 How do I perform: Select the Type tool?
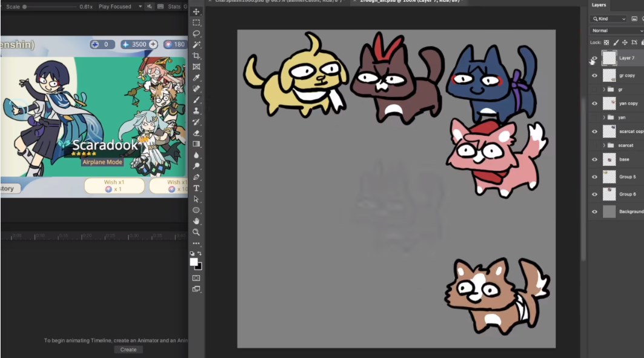point(196,188)
